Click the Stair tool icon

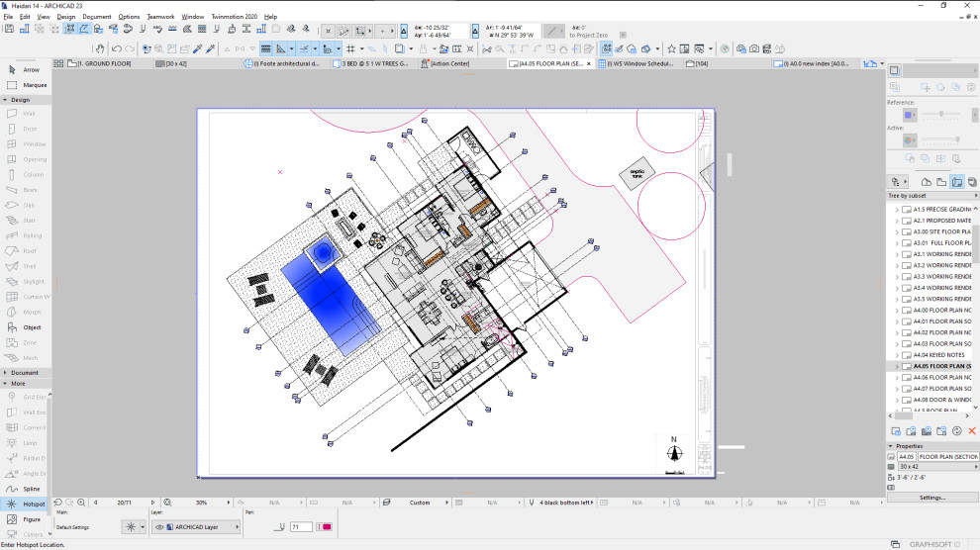click(x=12, y=221)
